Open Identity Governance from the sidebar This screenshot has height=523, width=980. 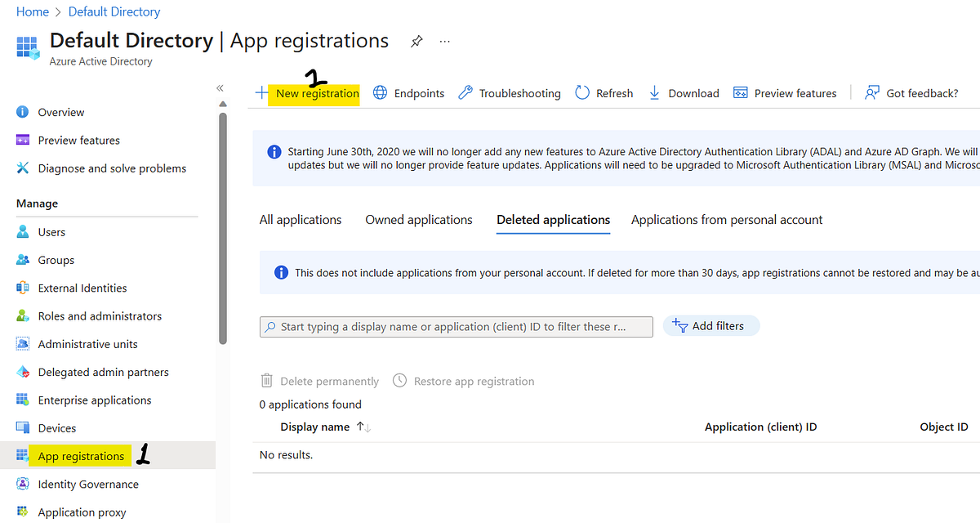tap(86, 484)
